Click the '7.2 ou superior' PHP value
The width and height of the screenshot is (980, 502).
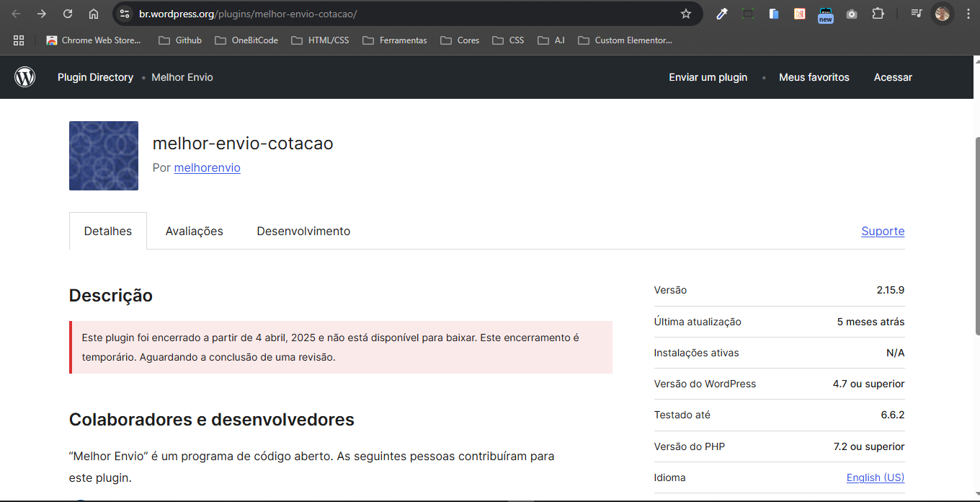(x=869, y=446)
